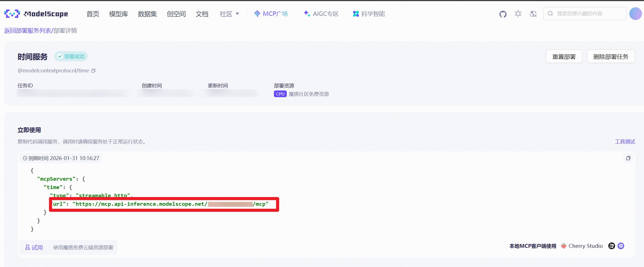Select the black cube client icon
Image resolution: width=644 pixels, height=267 pixels.
(x=612, y=246)
